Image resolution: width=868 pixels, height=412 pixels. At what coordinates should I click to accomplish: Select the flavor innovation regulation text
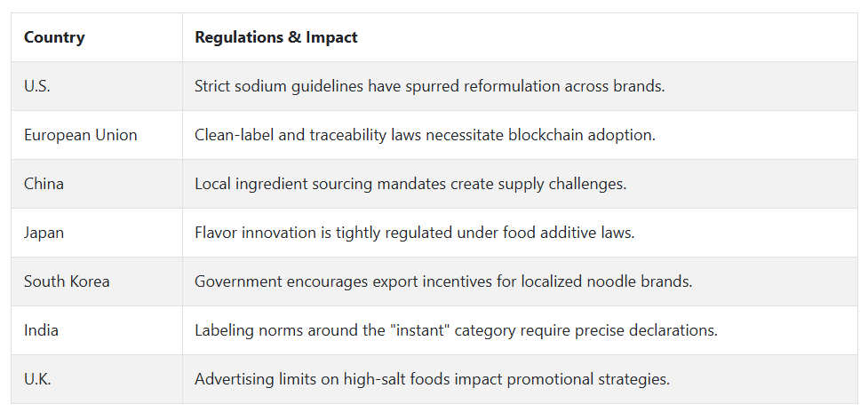click(414, 233)
